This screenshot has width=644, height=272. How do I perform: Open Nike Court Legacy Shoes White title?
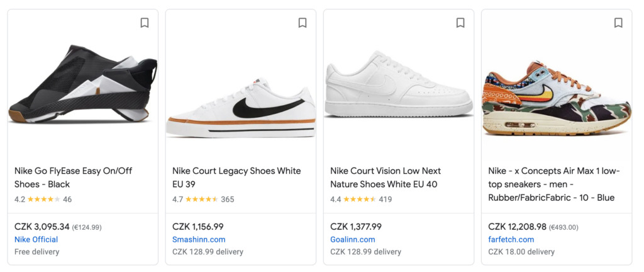[x=236, y=171]
